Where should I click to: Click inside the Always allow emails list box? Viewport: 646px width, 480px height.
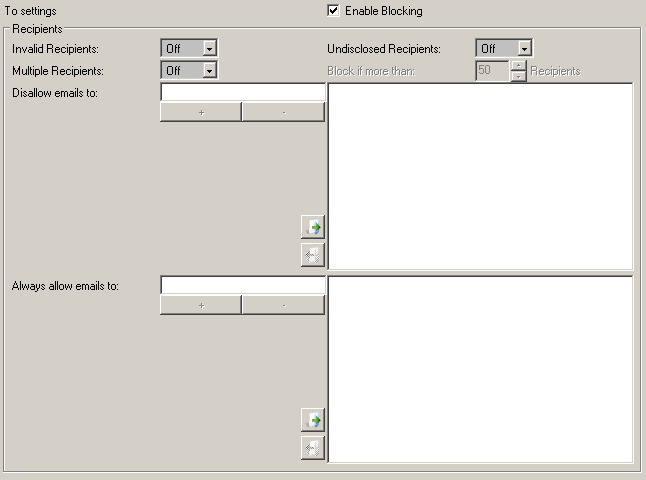tap(480, 369)
